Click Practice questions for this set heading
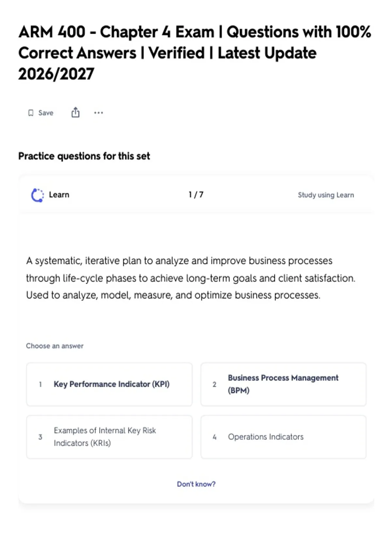 [x=84, y=156]
